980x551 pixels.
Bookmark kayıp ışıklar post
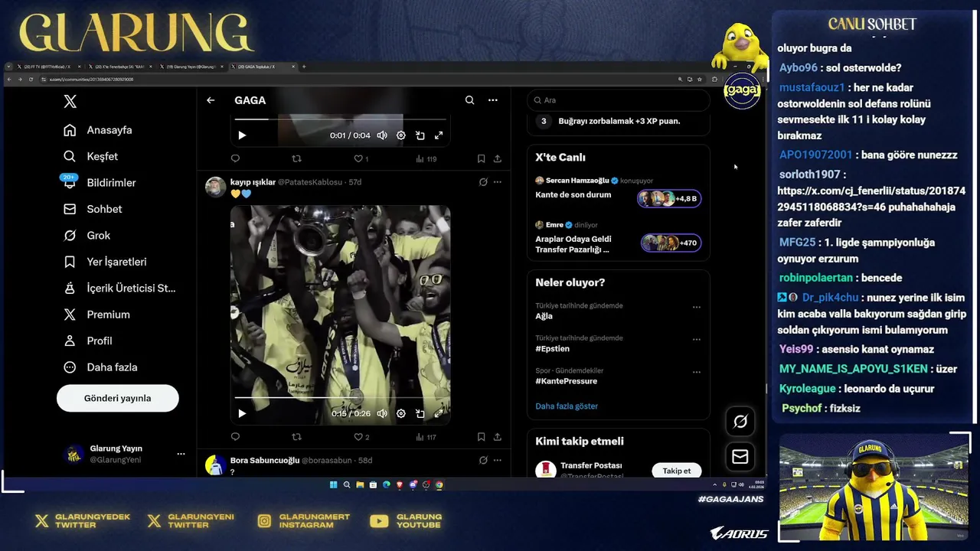click(481, 437)
